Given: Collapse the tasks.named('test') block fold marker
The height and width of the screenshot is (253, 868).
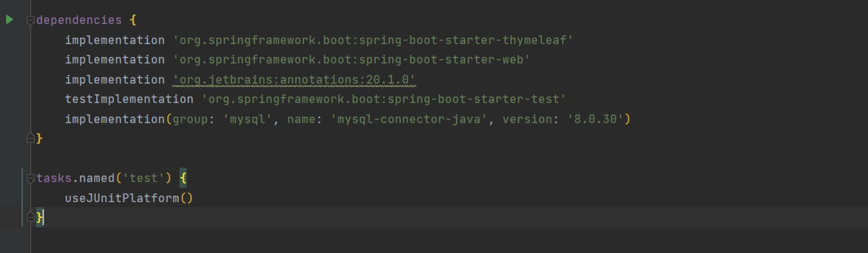Looking at the screenshot, I should point(30,178).
